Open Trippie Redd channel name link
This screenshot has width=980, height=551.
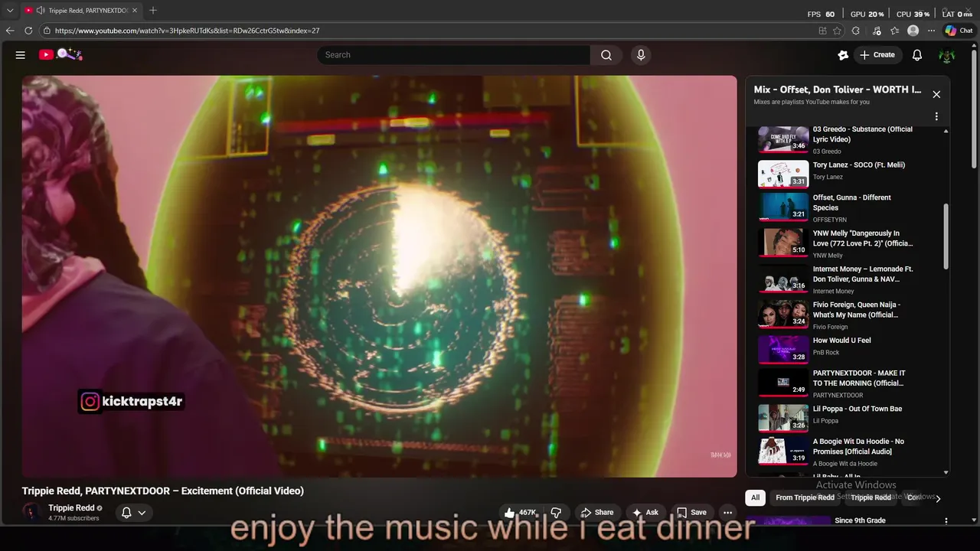point(71,508)
